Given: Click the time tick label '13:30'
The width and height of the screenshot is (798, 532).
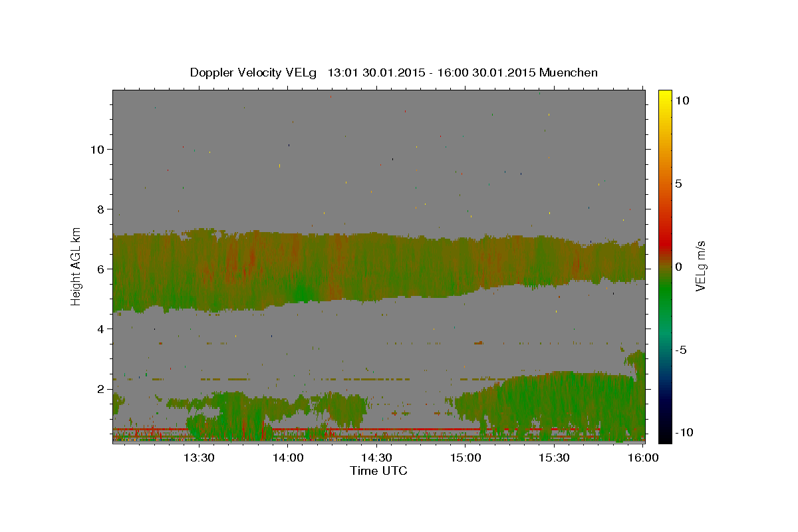Looking at the screenshot, I should (199, 458).
